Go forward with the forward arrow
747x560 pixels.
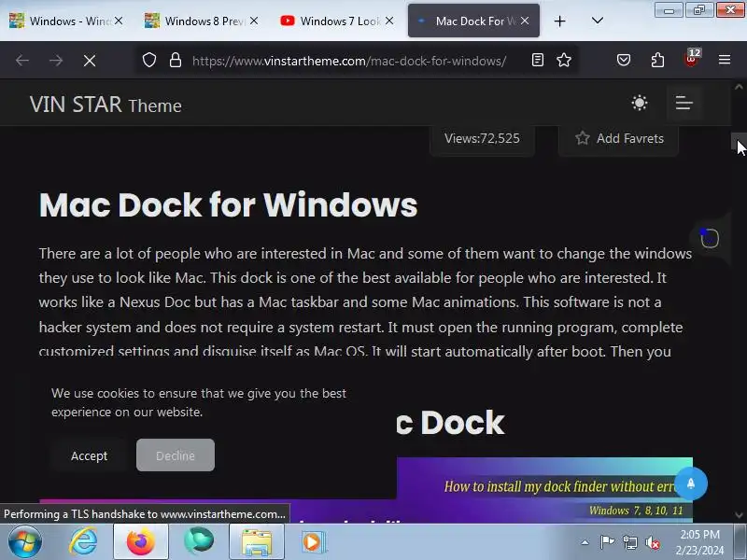pyautogui.click(x=56, y=61)
